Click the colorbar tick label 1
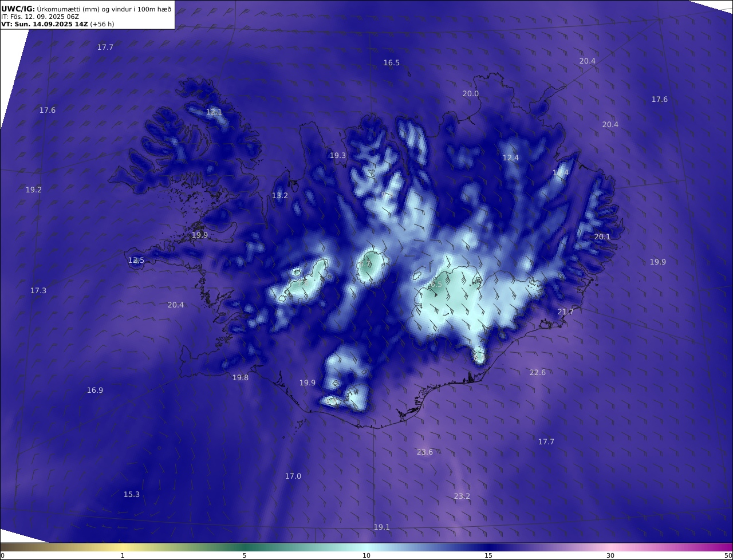This screenshot has height=560, width=733. 123,555
